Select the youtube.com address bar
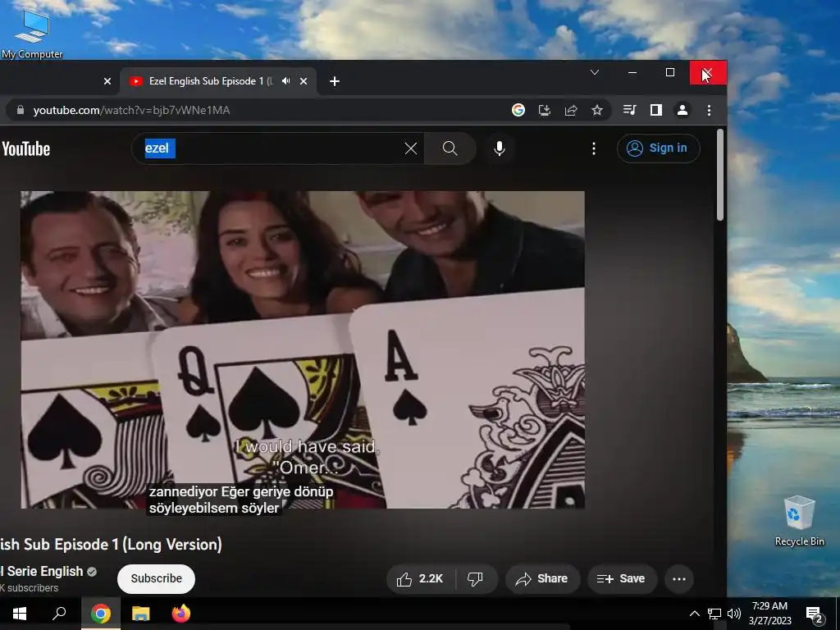840x630 pixels. (262, 111)
